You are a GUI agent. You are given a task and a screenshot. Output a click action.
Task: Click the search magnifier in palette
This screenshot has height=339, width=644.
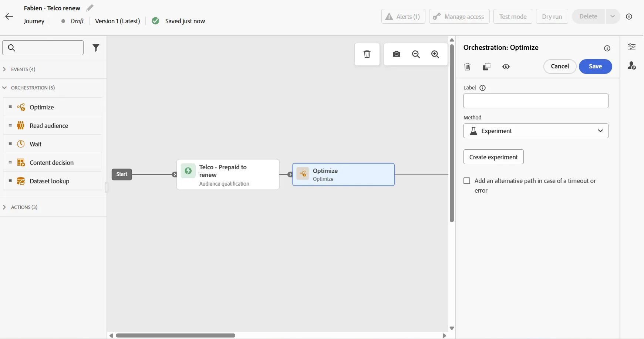(x=11, y=48)
